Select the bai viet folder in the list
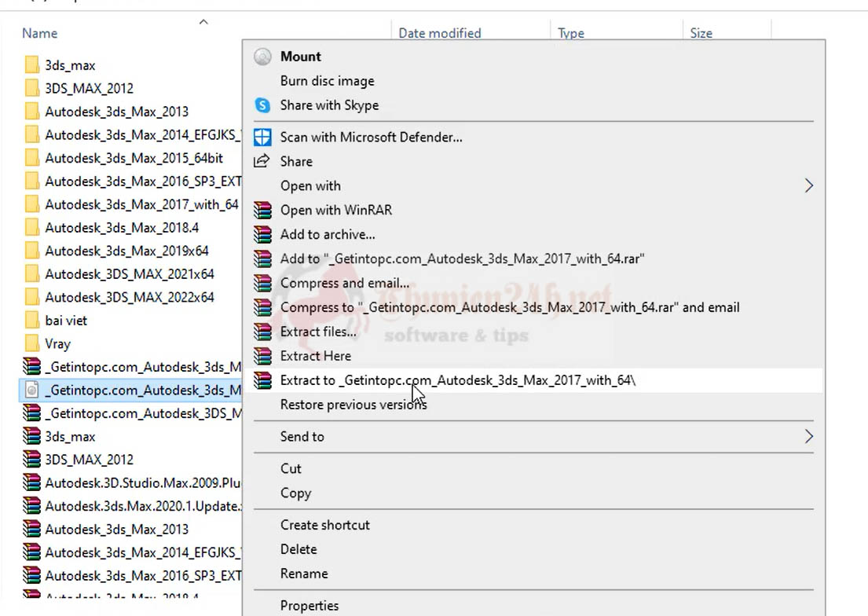The width and height of the screenshot is (868, 616). [66, 321]
